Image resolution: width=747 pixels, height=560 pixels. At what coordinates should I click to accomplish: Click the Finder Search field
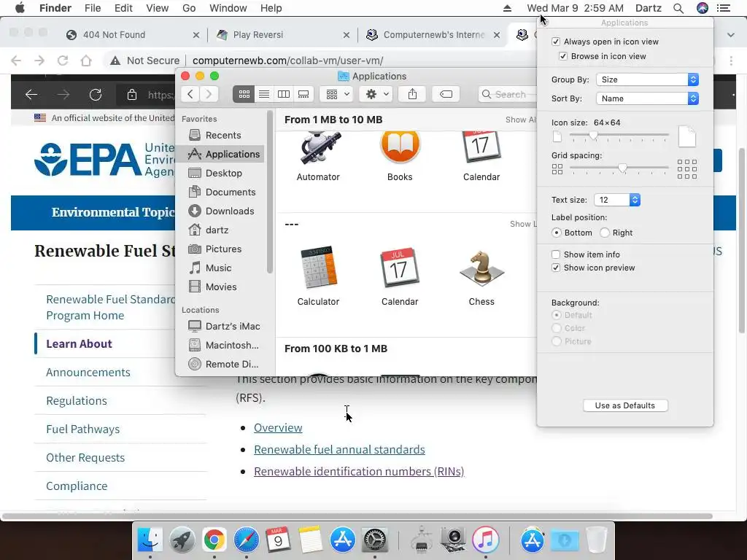pyautogui.click(x=507, y=94)
